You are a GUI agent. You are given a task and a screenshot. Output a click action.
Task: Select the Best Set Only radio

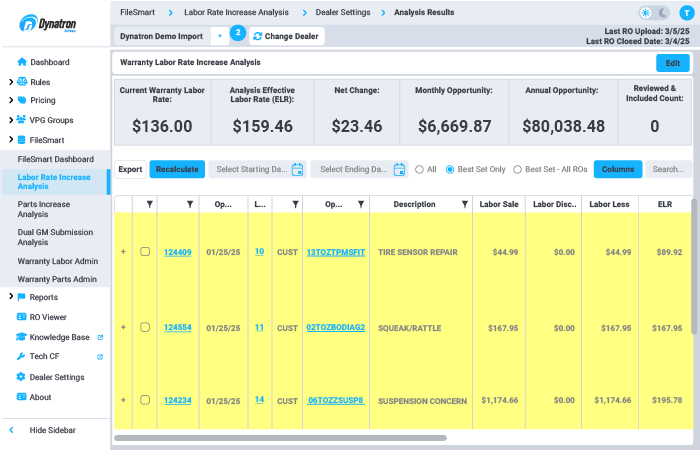pos(450,170)
